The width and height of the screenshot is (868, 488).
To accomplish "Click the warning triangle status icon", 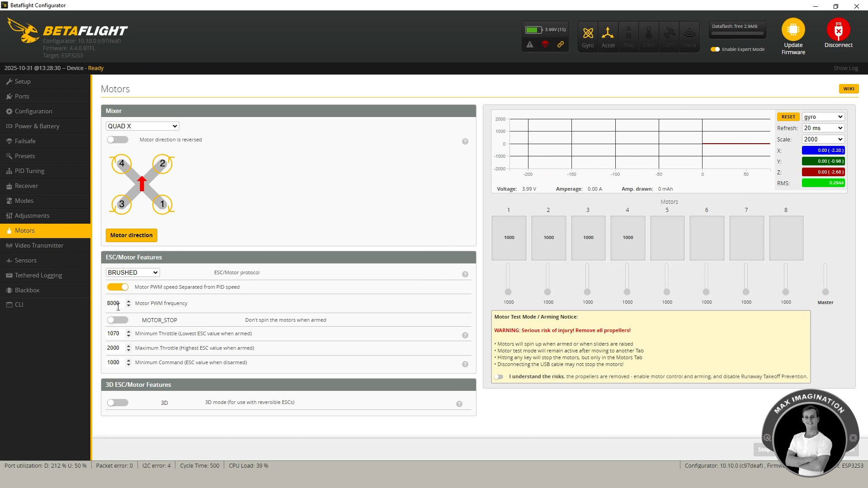I will click(x=530, y=44).
